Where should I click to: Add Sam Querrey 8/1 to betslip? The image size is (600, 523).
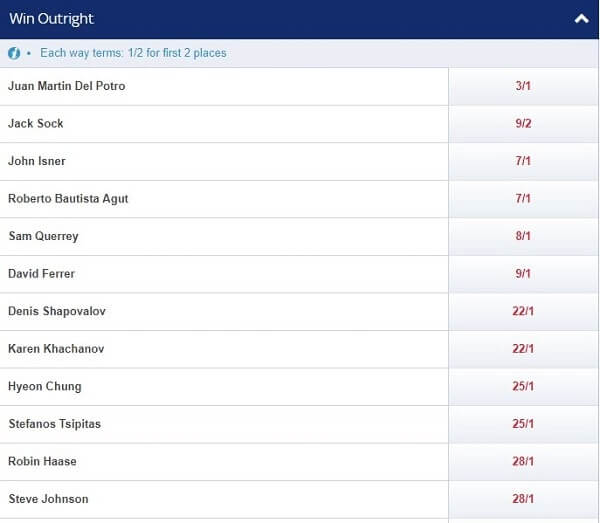(x=523, y=236)
